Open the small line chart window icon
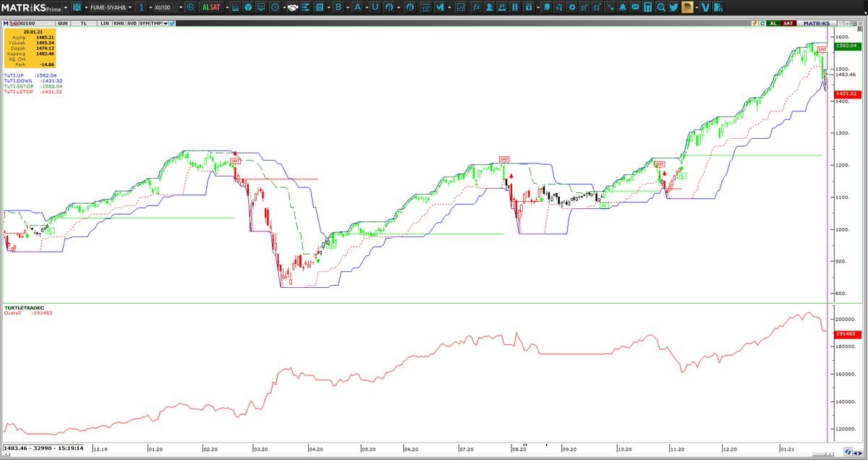This screenshot has height=460, width=868. 461,7
